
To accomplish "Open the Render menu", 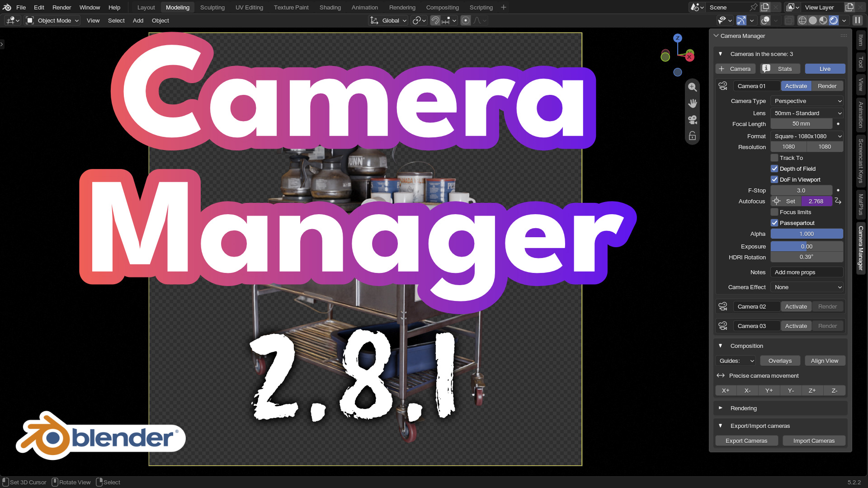I will 61,7.
